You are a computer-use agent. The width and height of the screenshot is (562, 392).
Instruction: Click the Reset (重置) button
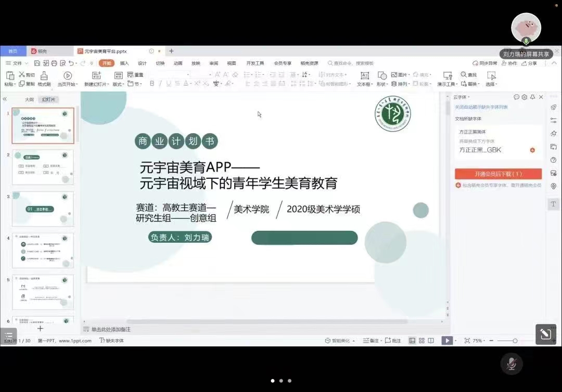coord(135,75)
